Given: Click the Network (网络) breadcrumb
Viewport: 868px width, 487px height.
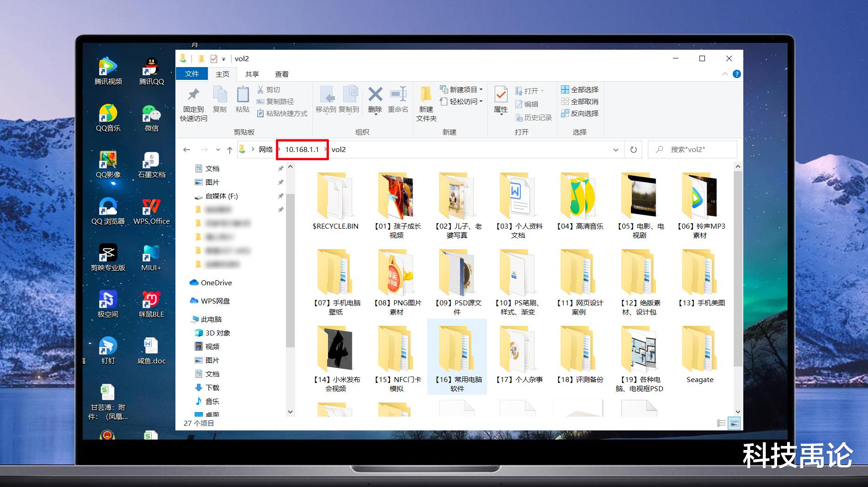Looking at the screenshot, I should point(265,149).
